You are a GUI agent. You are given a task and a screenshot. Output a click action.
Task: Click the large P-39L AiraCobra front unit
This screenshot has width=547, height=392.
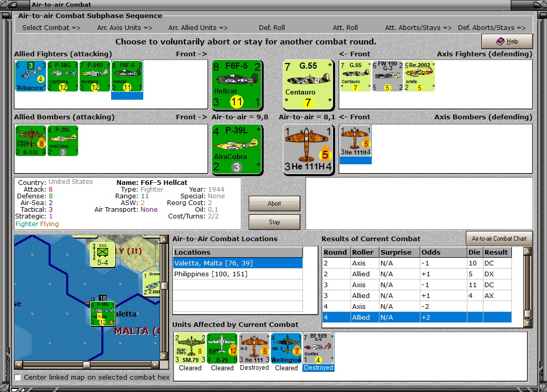coord(237,149)
